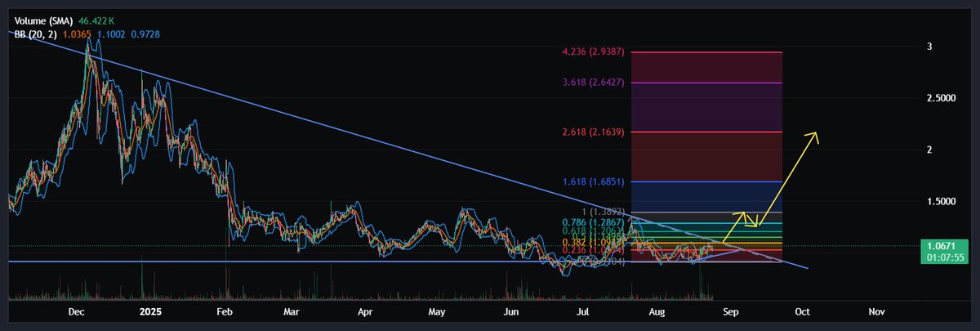Click the current price label 1.0671
This screenshot has height=331, width=980.
pos(942,245)
